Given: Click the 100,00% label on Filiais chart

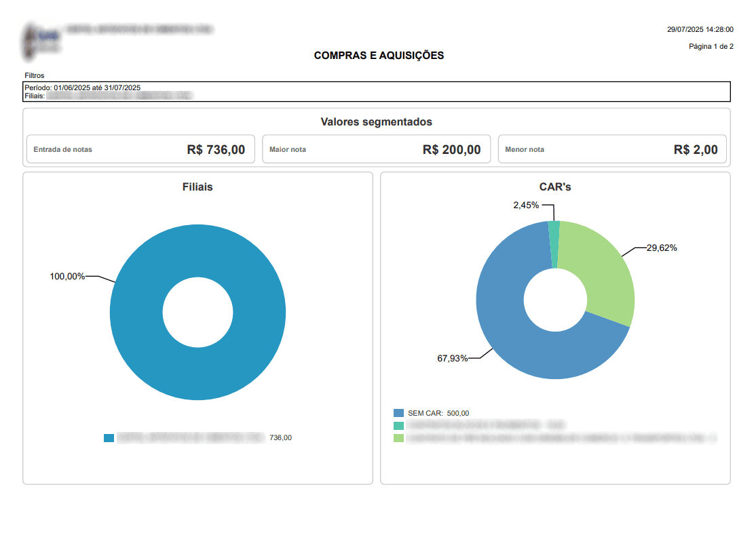Looking at the screenshot, I should pos(67,276).
